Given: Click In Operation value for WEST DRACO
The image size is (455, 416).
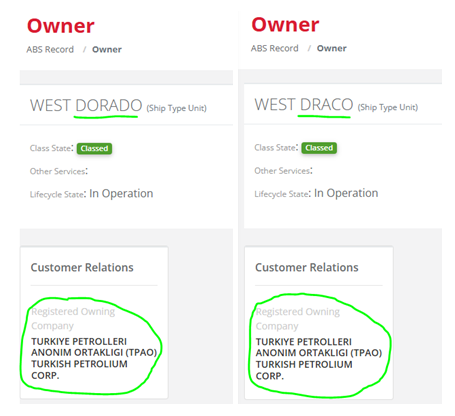Looking at the screenshot, I should coord(346,193).
